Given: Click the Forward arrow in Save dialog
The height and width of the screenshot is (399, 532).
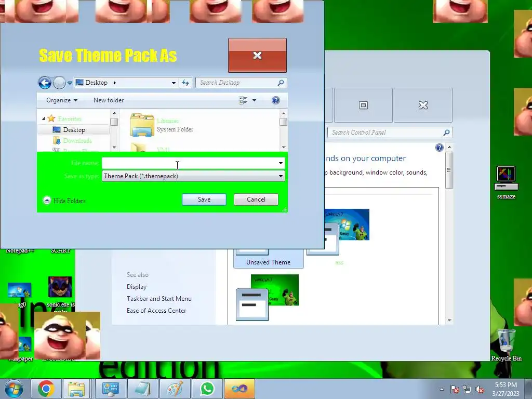Looking at the screenshot, I should point(59,83).
